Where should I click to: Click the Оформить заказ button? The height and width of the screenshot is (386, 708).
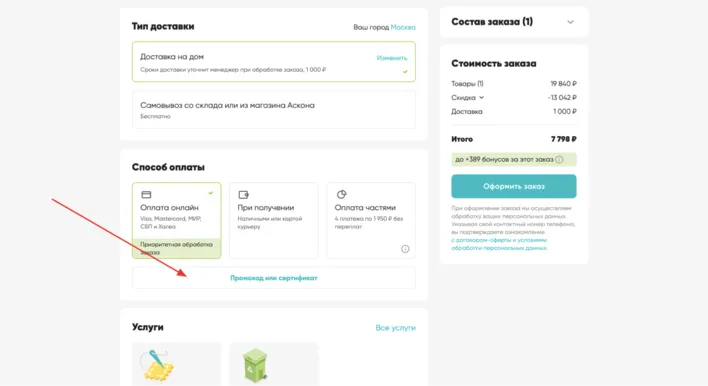tap(514, 186)
